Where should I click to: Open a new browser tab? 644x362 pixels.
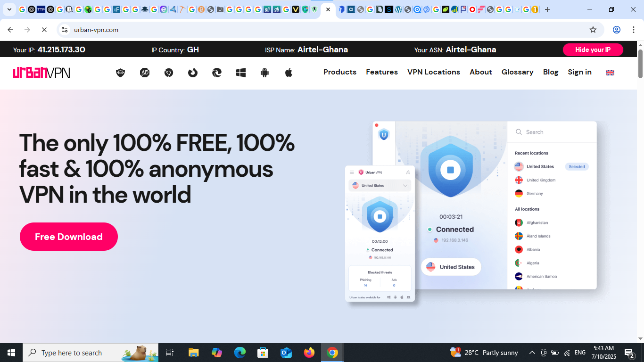(547, 9)
